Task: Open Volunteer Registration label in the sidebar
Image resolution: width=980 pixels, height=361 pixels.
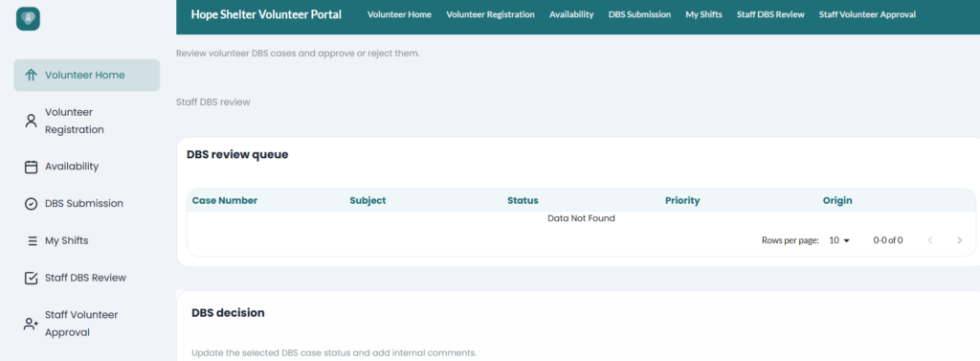Action: pyautogui.click(x=75, y=121)
